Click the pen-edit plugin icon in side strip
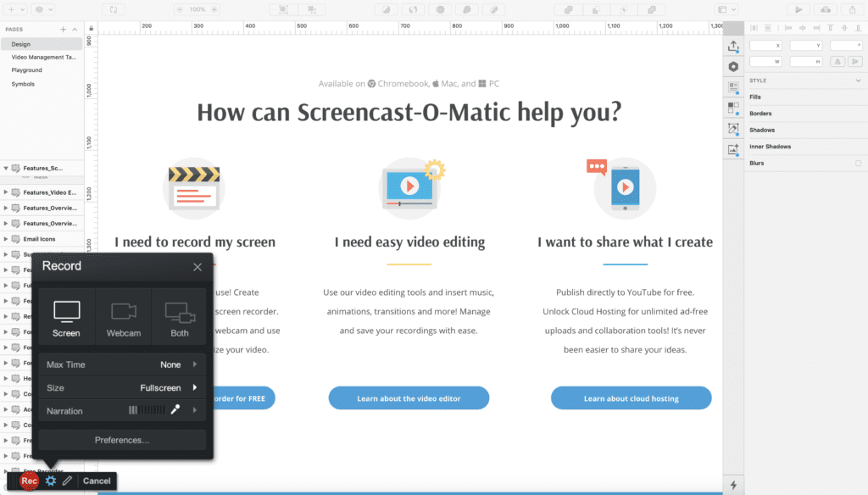The height and width of the screenshot is (495, 868). [x=733, y=129]
